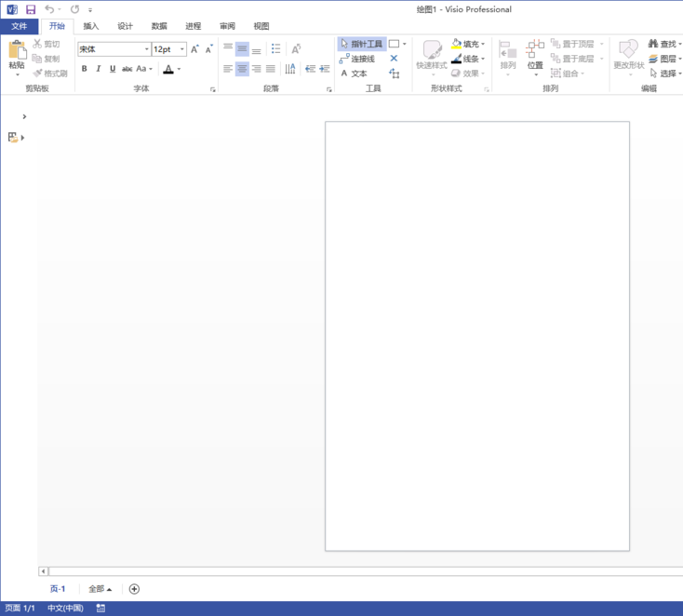Switch to the 插入 (Insert) tab
Image resolution: width=683 pixels, height=616 pixels.
91,26
